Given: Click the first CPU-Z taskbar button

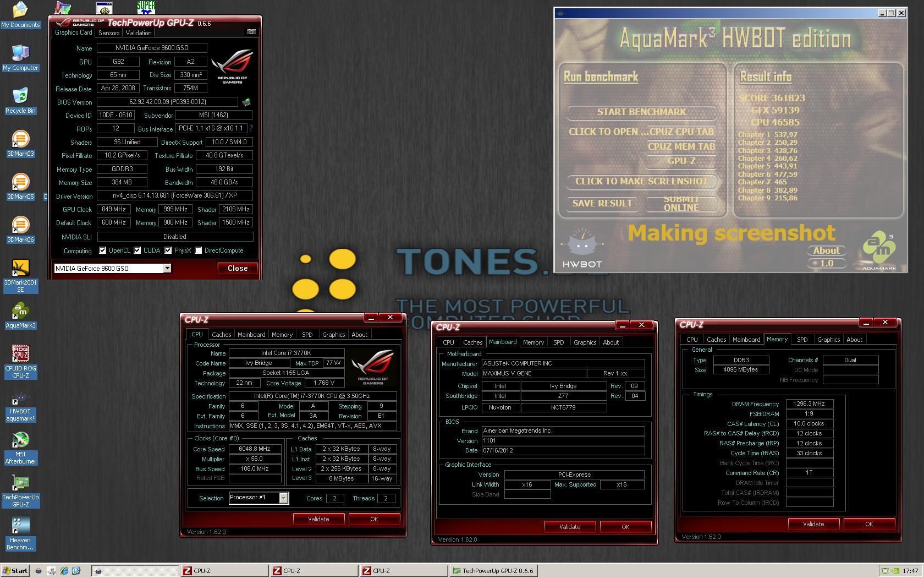Looking at the screenshot, I should pyautogui.click(x=224, y=571).
